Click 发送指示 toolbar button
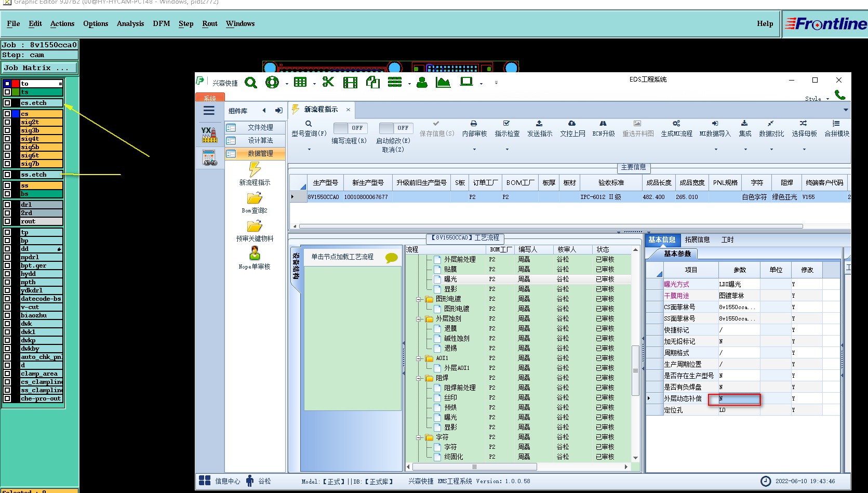Image resolution: width=868 pixels, height=493 pixels. 540,129
